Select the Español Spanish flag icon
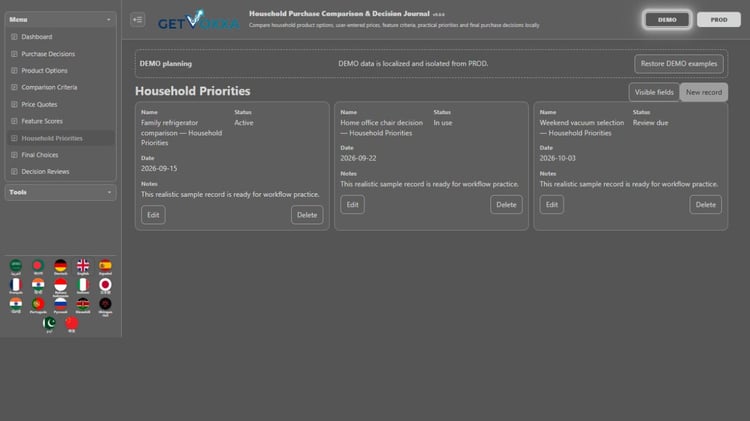 [x=105, y=266]
